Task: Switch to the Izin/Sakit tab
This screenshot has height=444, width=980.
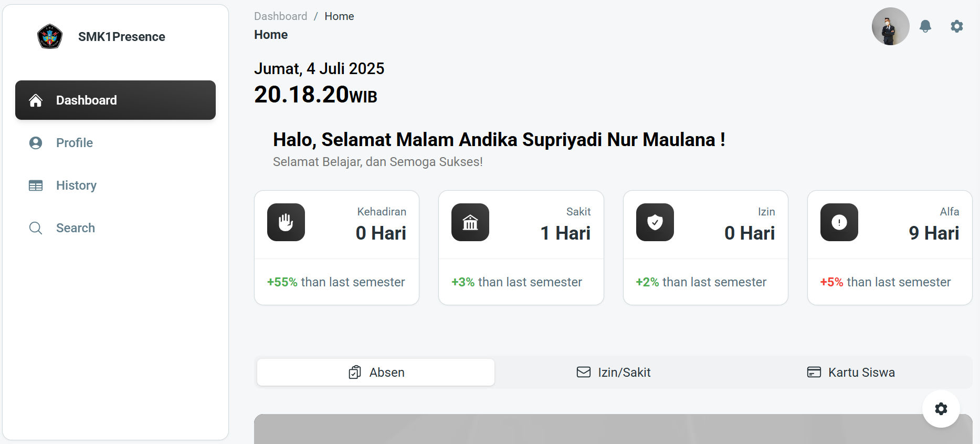Action: (x=614, y=373)
